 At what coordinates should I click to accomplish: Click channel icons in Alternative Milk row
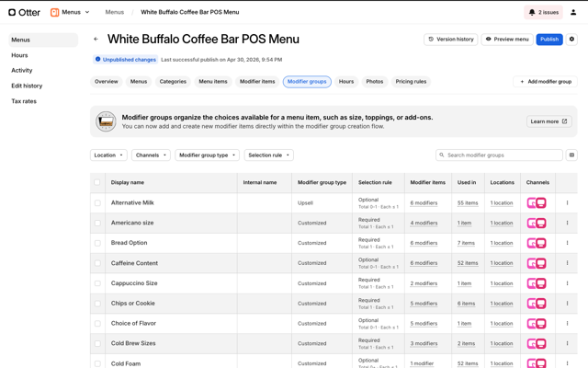tap(537, 202)
